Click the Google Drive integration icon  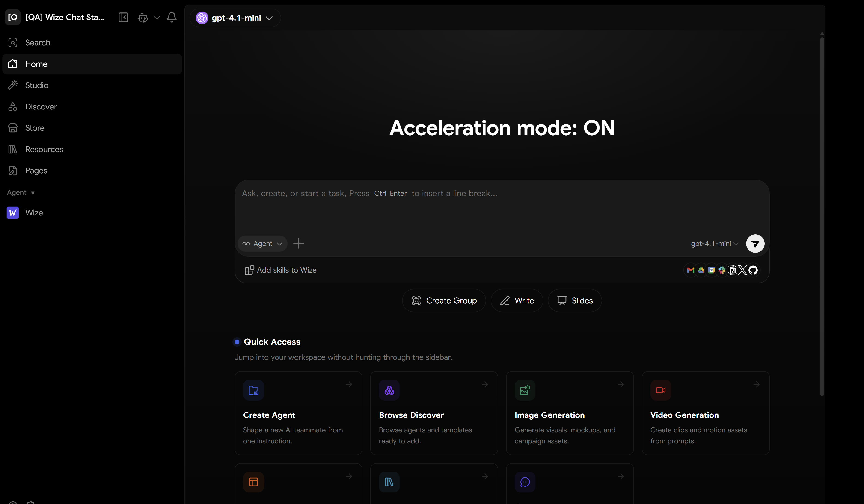click(x=701, y=270)
